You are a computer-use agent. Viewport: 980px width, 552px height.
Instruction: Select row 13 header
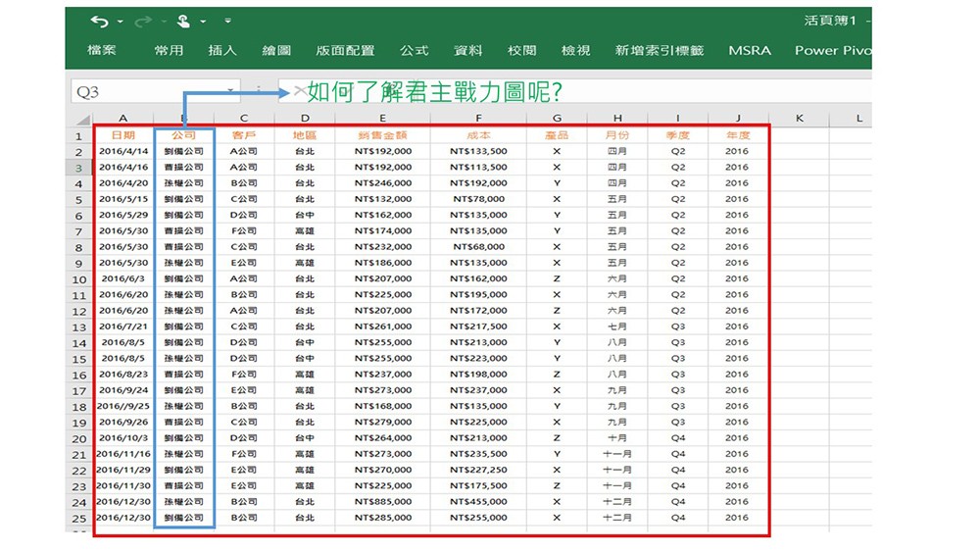pyautogui.click(x=78, y=326)
